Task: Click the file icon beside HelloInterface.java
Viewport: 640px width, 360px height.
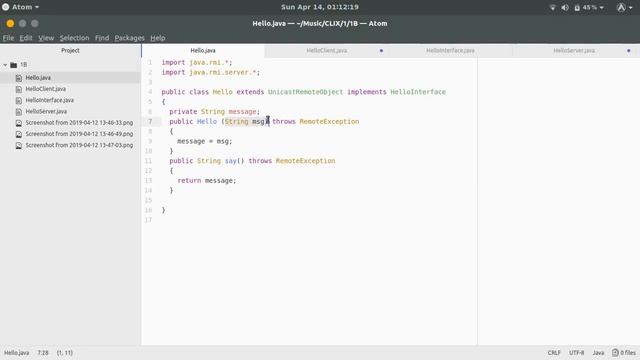Action: [19, 100]
